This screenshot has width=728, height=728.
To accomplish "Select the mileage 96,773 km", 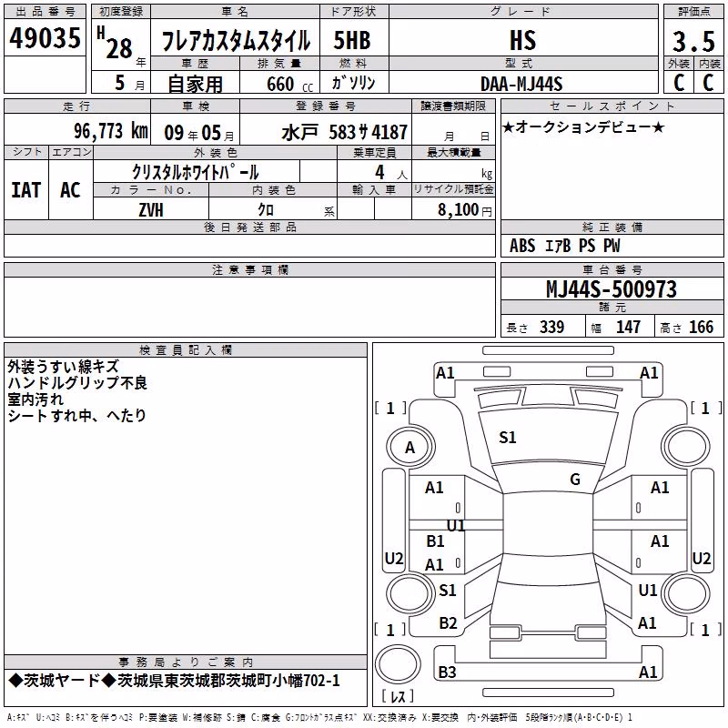I will tap(111, 131).
